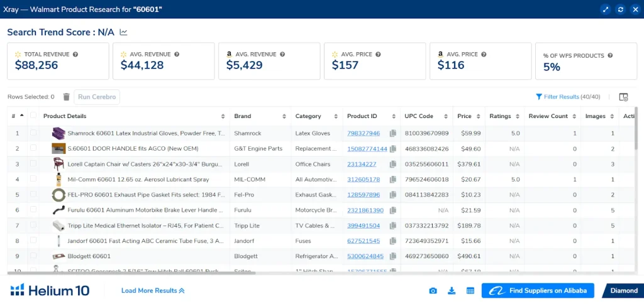Copy product ID 627521545 icon
This screenshot has height=304, width=644.
pos(393,241)
